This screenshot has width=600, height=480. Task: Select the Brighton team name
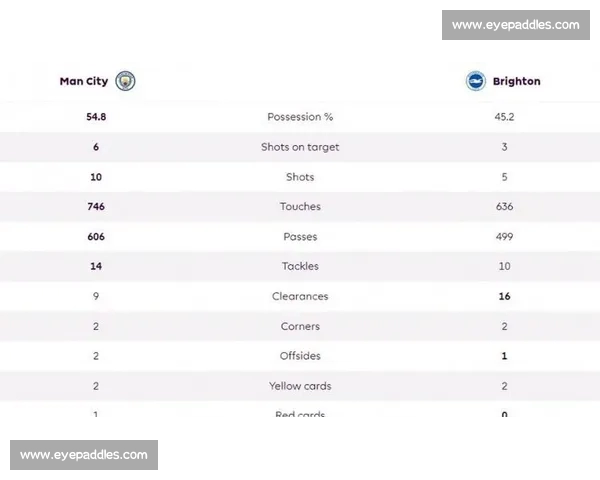[516, 81]
